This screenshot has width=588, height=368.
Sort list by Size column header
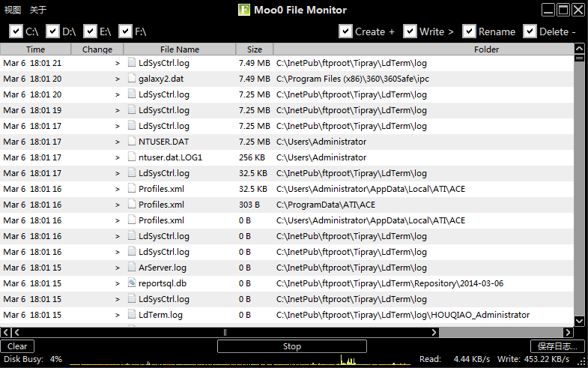coord(255,49)
